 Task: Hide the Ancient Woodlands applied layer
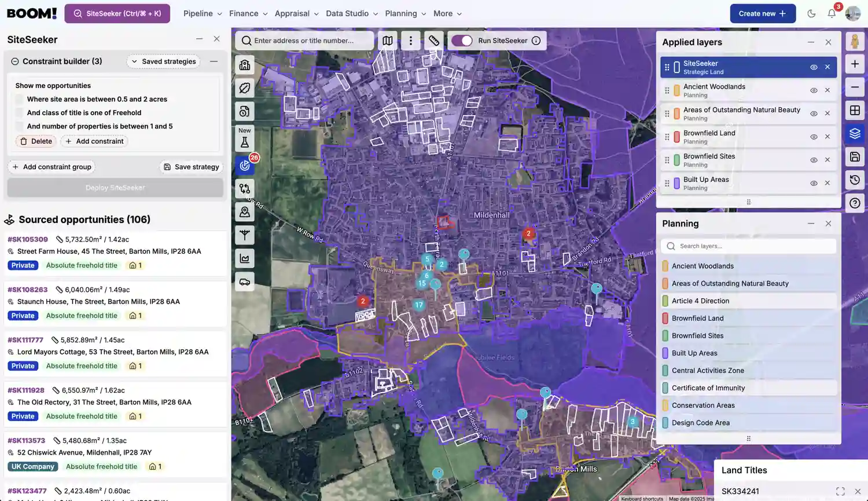(x=814, y=90)
